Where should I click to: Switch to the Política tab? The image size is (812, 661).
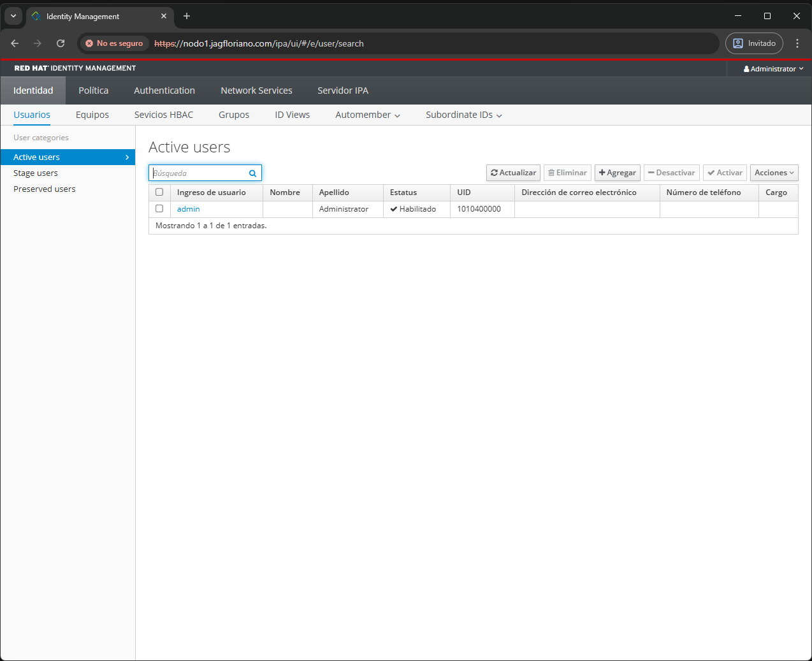pos(93,91)
